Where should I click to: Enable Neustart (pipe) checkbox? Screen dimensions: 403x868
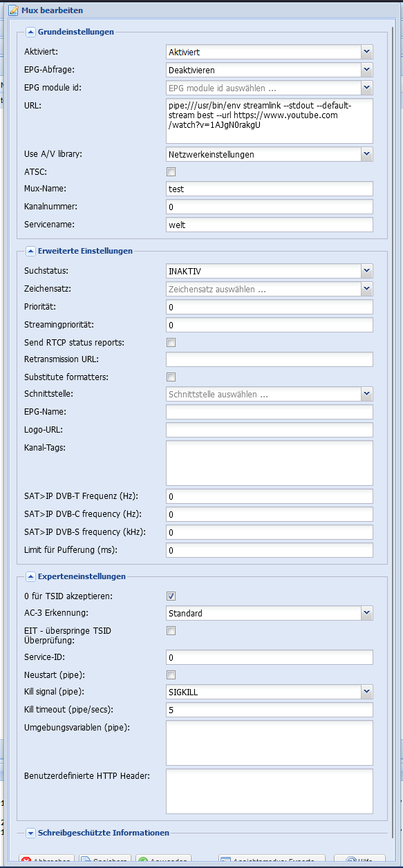pos(171,674)
